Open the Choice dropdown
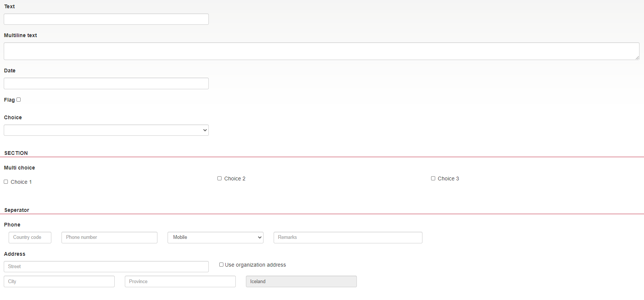This screenshot has width=644, height=300. pos(106,130)
